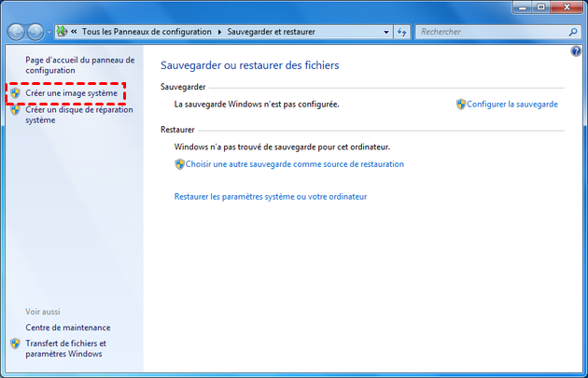Open 'Page d'accueil du panneau de configuration'
Viewport: 588px width, 378px height.
point(80,65)
